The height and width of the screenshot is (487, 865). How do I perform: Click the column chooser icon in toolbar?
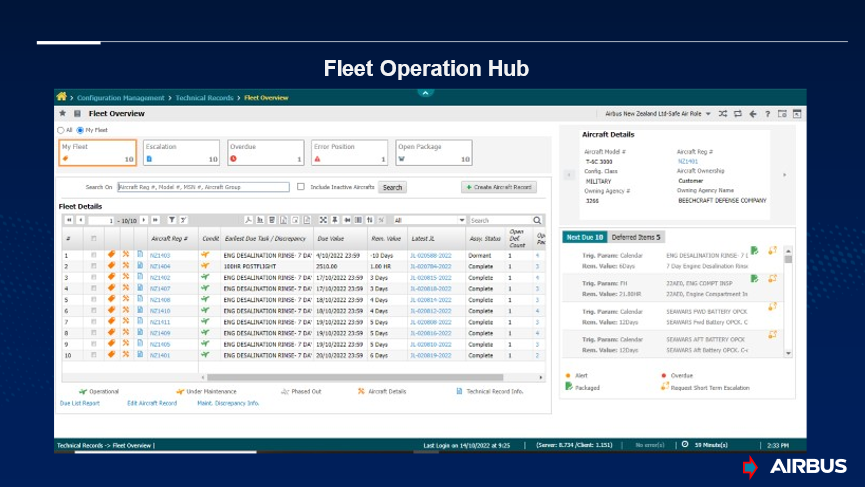pos(359,220)
